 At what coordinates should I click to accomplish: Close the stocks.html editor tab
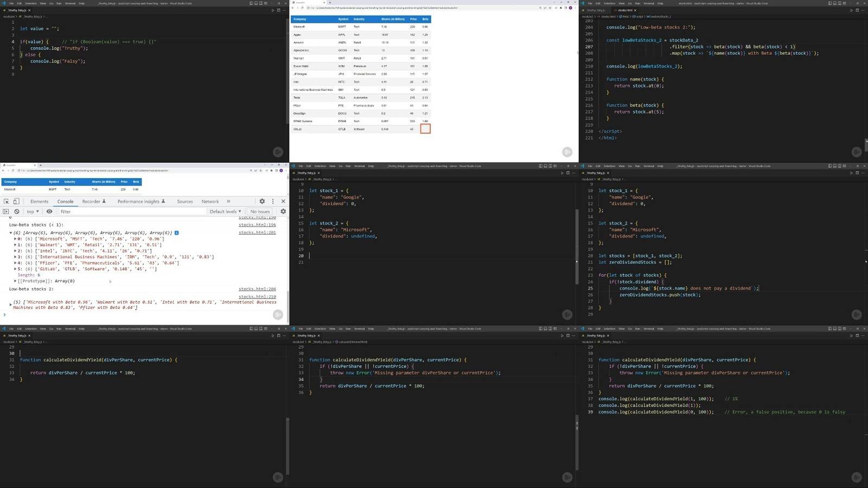635,10
